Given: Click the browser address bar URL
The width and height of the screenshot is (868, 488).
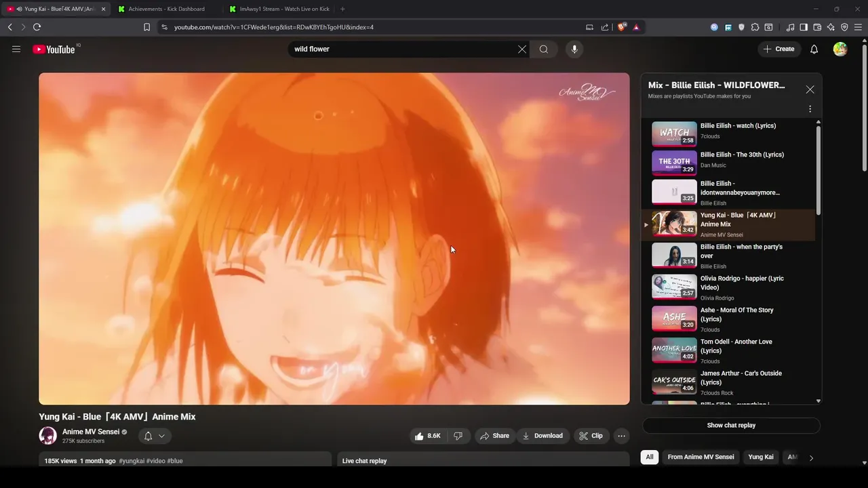Looking at the screenshot, I should [274, 27].
